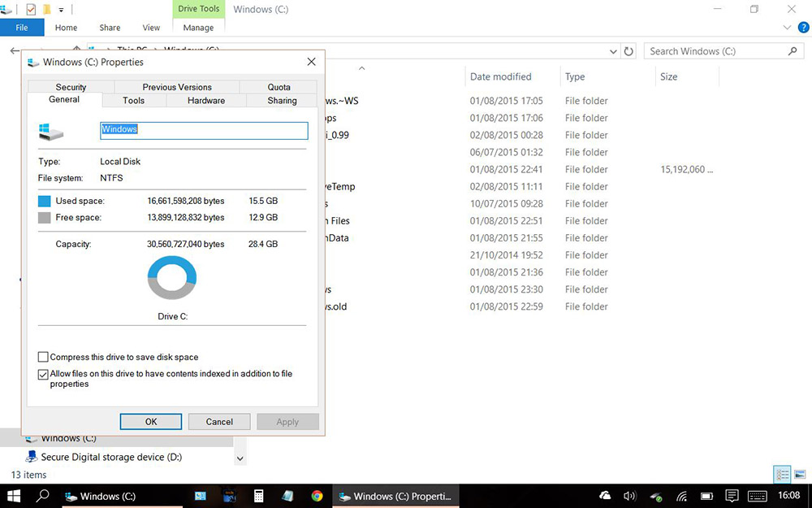The height and width of the screenshot is (508, 812).
Task: Open taskbar Search magnifier
Action: [x=42, y=496]
